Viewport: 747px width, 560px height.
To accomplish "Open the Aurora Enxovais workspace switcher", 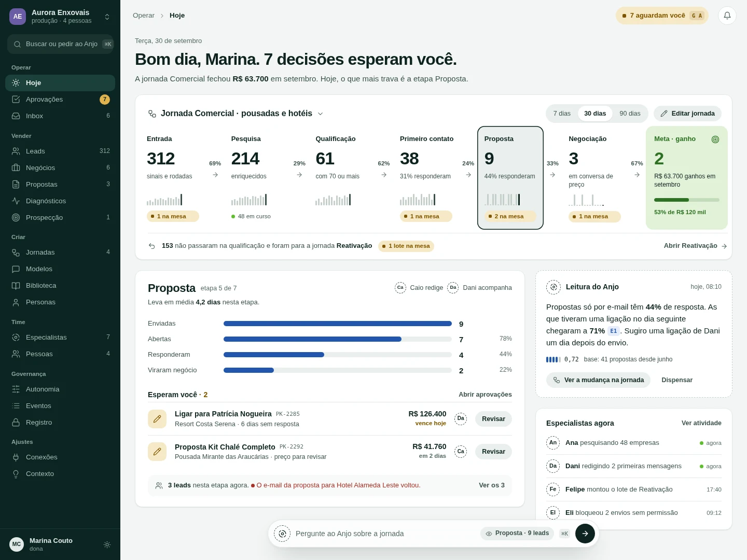I will [60, 17].
